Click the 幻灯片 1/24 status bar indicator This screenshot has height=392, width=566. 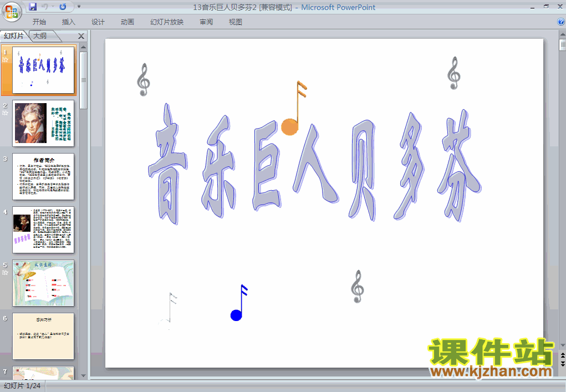coord(22,386)
